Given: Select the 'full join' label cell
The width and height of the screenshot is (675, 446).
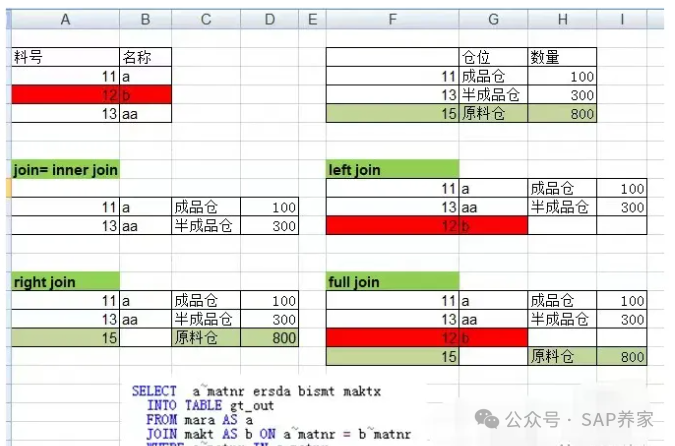Looking at the screenshot, I should point(393,282).
